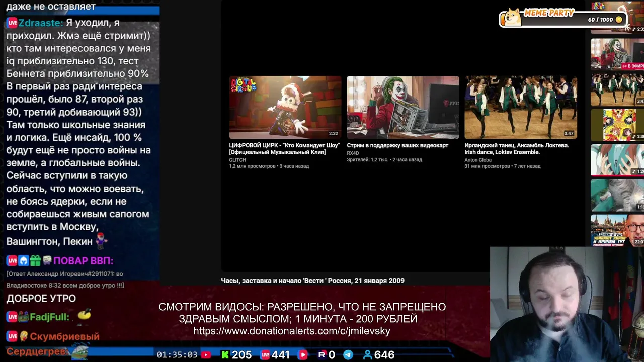Click the title Стрим в поддержку ваших видеокарт
The image size is (644, 362).
pos(397,145)
